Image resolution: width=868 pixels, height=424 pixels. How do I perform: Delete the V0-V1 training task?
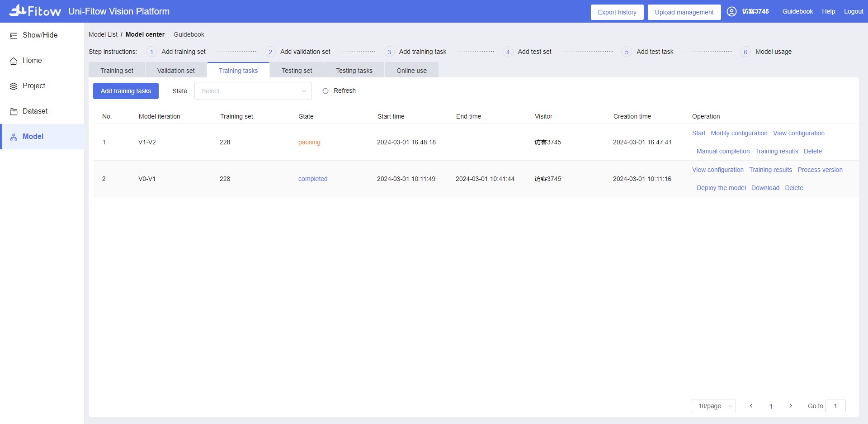point(794,188)
